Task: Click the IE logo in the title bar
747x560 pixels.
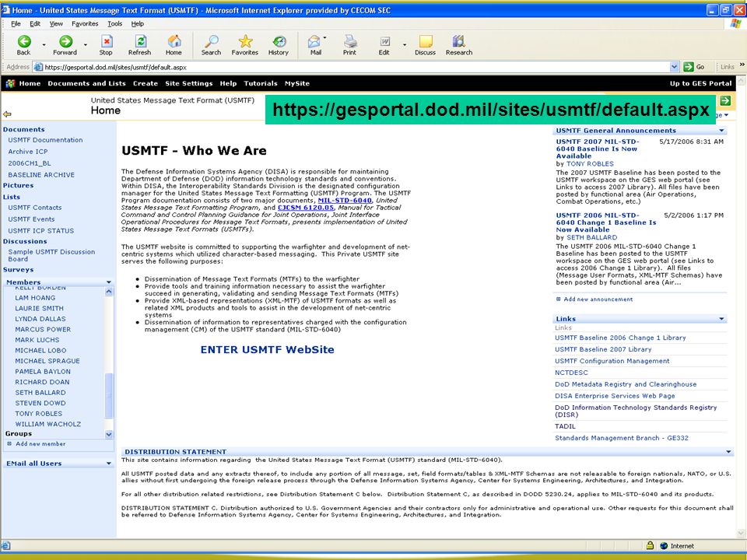Action: (5, 9)
